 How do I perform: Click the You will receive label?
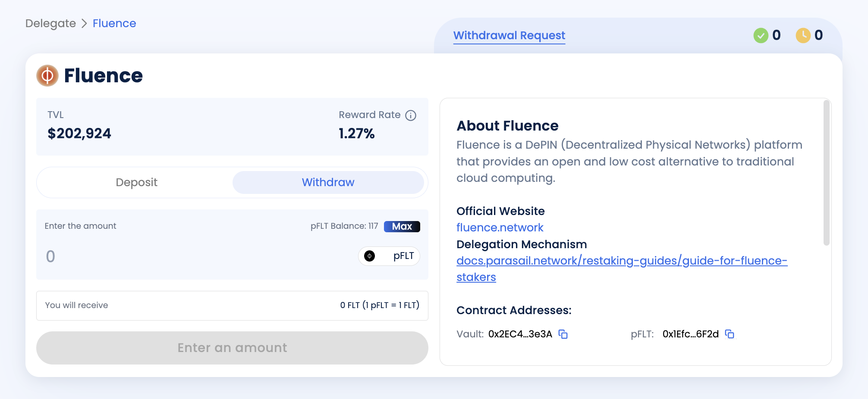coord(76,305)
